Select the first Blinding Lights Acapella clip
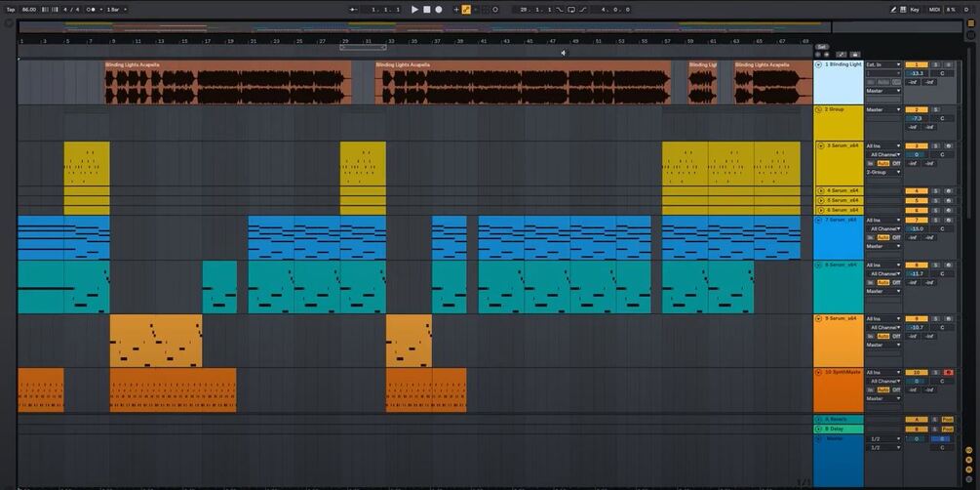This screenshot has width=980, height=490. tap(228, 82)
